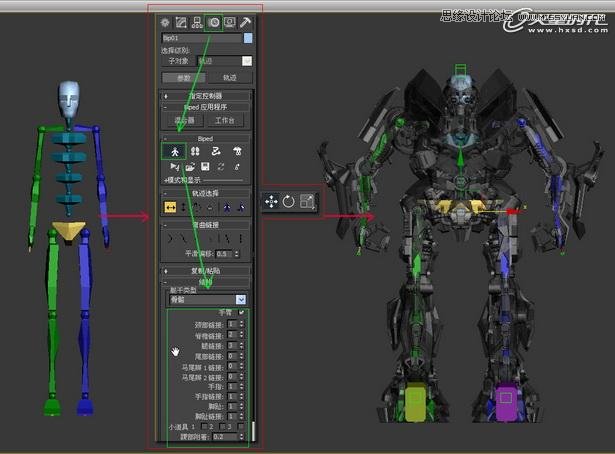Open the Modify command panel tab
Image resolution: width=615 pixels, height=454 pixels.
pos(181,23)
